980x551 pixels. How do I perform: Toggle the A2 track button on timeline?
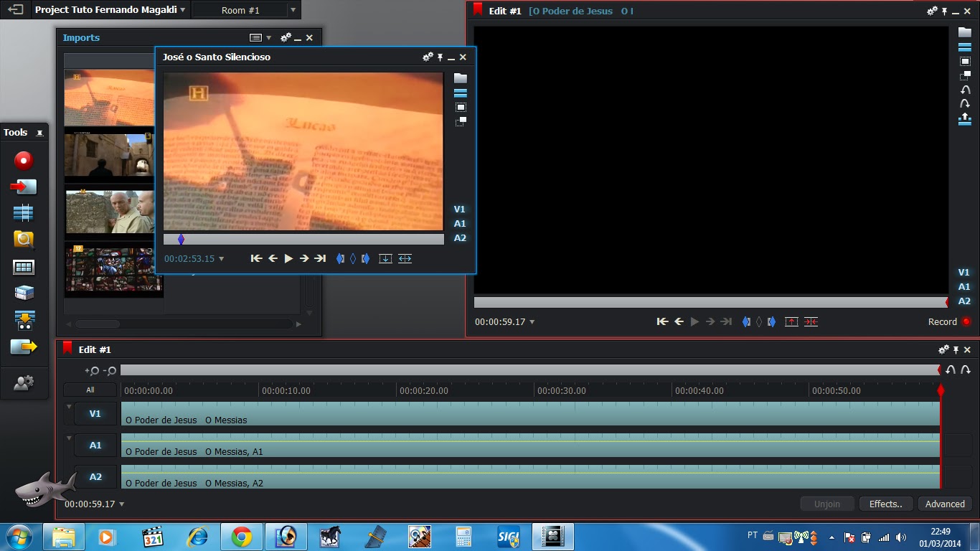click(x=95, y=477)
